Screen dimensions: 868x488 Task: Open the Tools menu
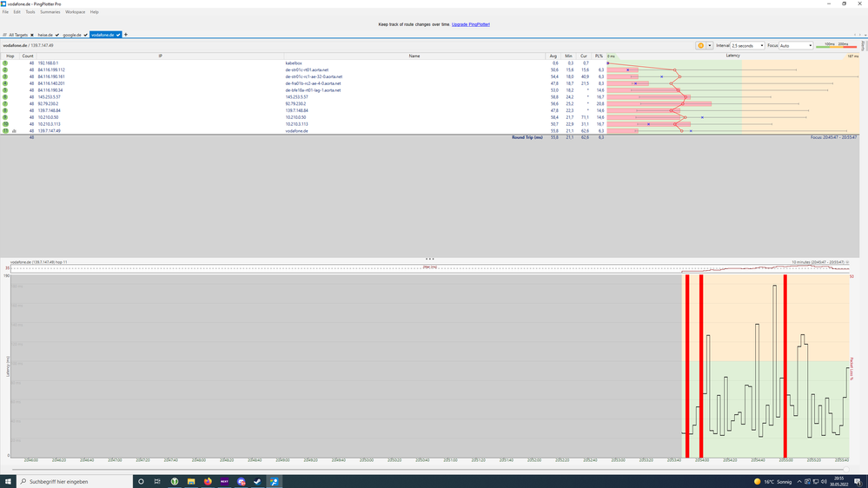click(x=30, y=11)
